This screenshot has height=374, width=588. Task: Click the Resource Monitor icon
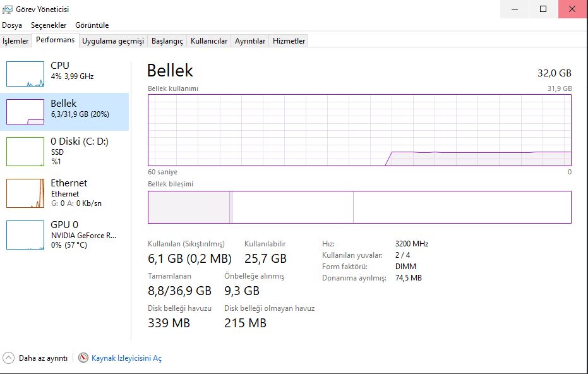[83, 358]
